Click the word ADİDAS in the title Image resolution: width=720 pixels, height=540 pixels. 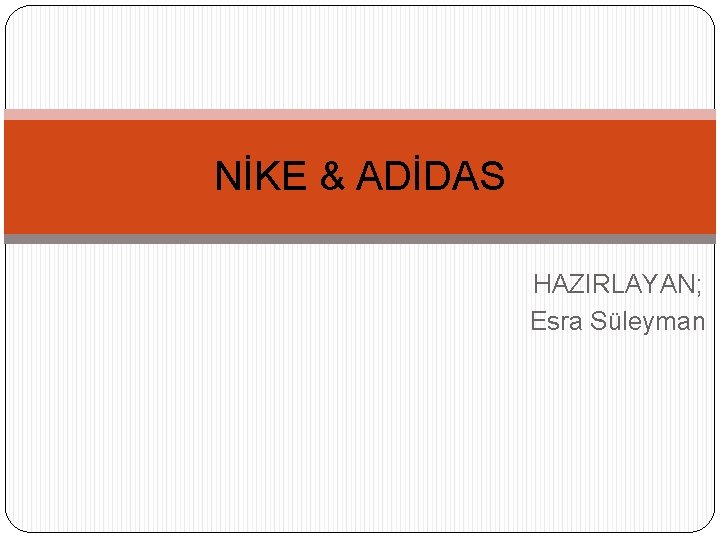point(431,174)
